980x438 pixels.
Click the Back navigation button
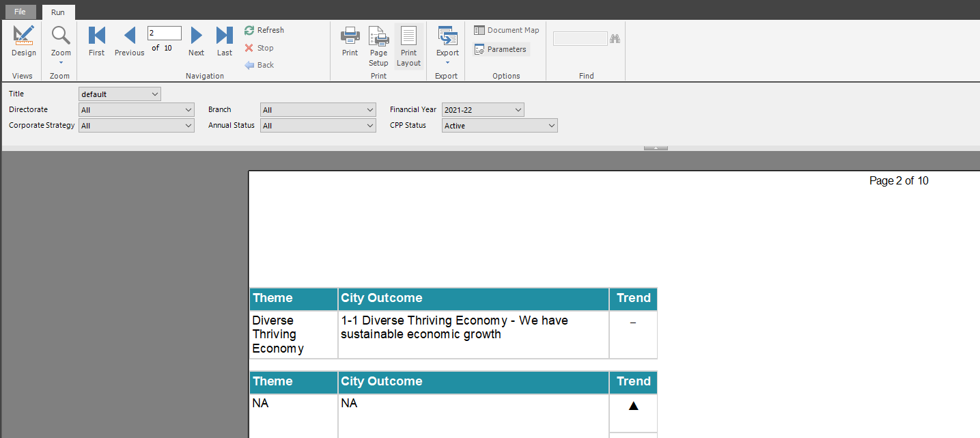point(260,65)
